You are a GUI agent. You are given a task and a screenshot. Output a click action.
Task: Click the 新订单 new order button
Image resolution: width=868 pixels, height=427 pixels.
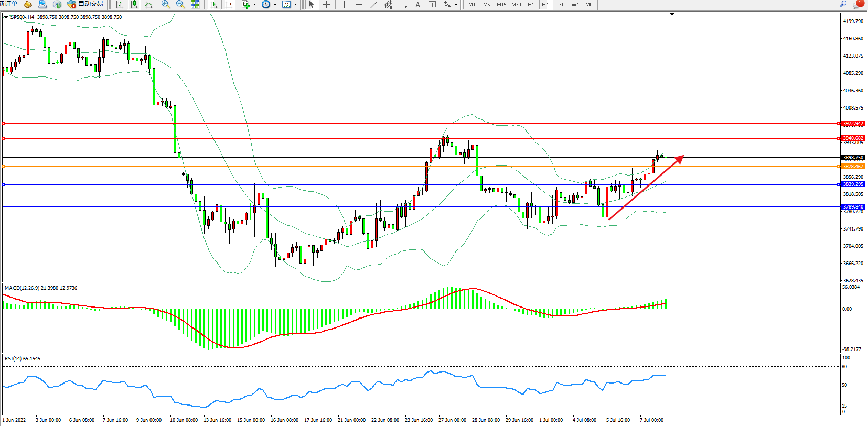9,4
